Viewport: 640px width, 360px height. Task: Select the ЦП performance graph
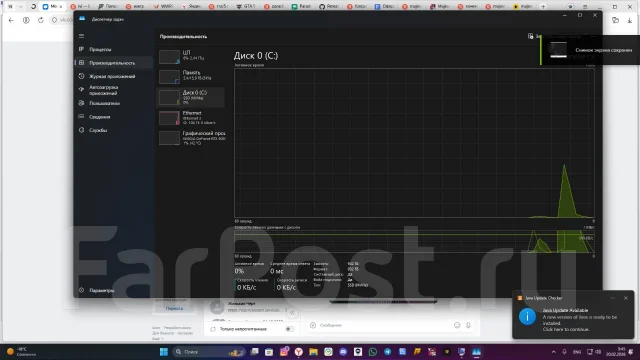[x=191, y=57]
